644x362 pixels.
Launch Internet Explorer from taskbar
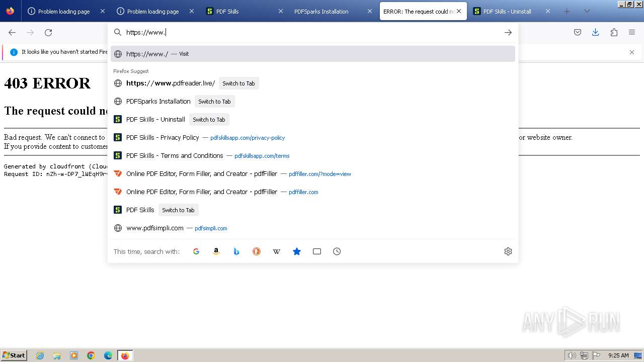[x=40, y=355]
